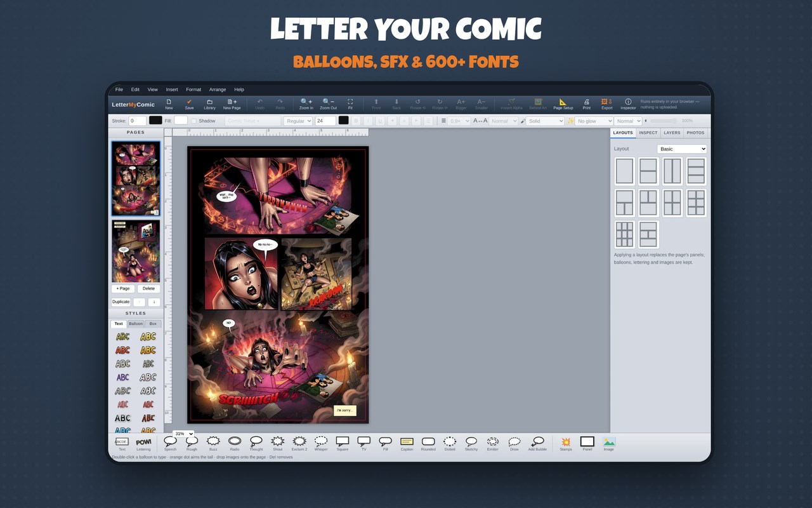This screenshot has width=812, height=508.
Task: Open the white Fill color swatch
Action: (x=181, y=121)
